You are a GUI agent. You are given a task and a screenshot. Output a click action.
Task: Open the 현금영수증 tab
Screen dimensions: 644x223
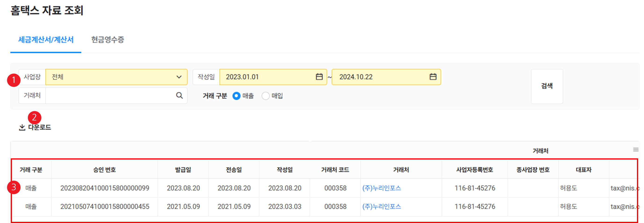108,40
